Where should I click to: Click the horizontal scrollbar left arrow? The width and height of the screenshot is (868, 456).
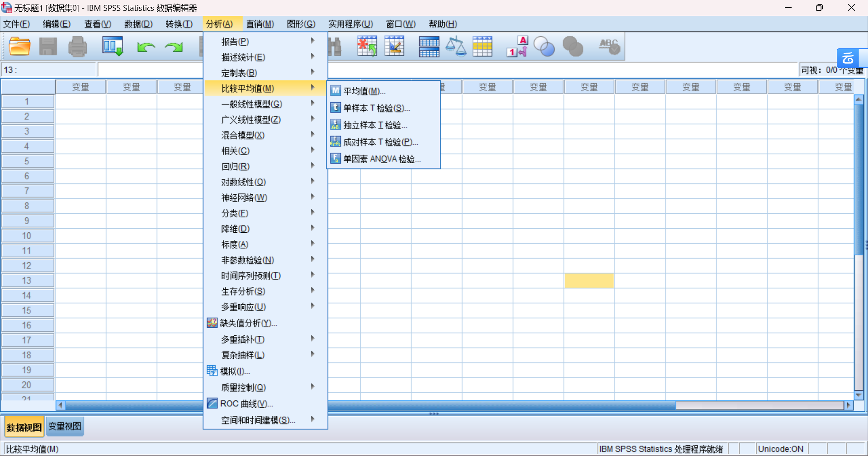click(61, 405)
